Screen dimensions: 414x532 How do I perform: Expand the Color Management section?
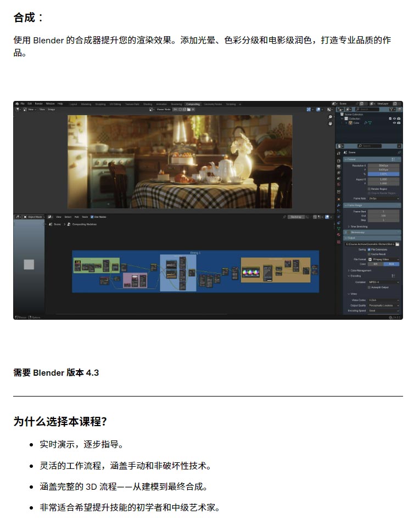pos(360,270)
